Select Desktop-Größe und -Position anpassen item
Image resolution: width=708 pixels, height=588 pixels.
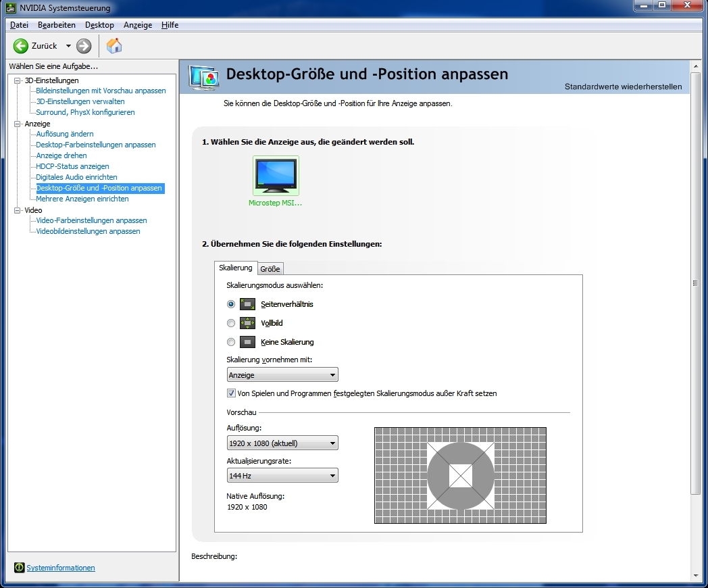[x=100, y=188]
